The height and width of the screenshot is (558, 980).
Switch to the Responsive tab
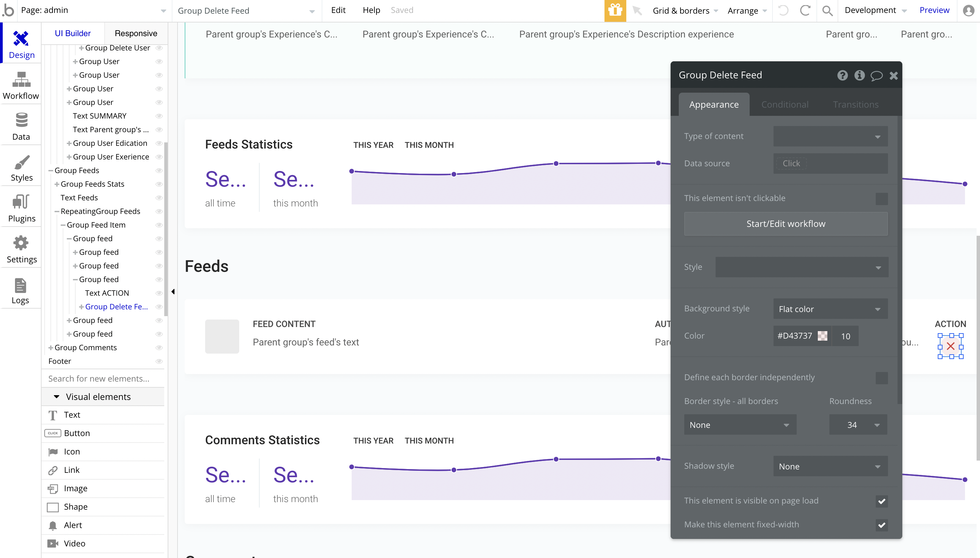coord(136,33)
